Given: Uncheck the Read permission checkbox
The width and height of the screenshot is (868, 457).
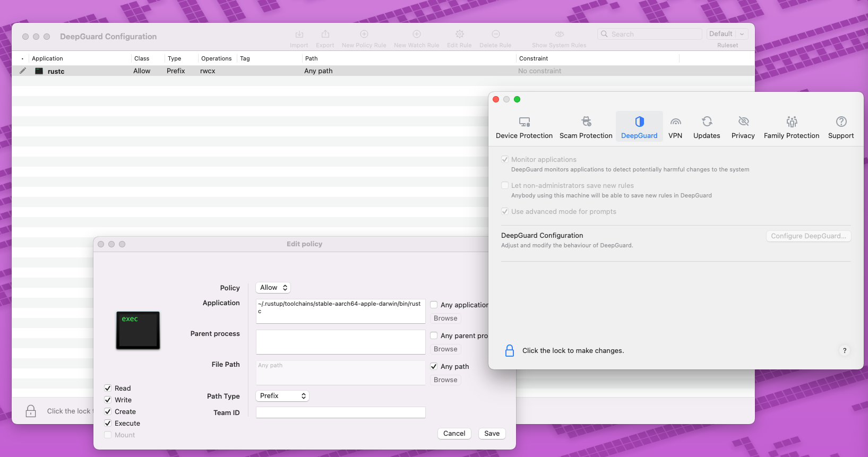Looking at the screenshot, I should (108, 388).
